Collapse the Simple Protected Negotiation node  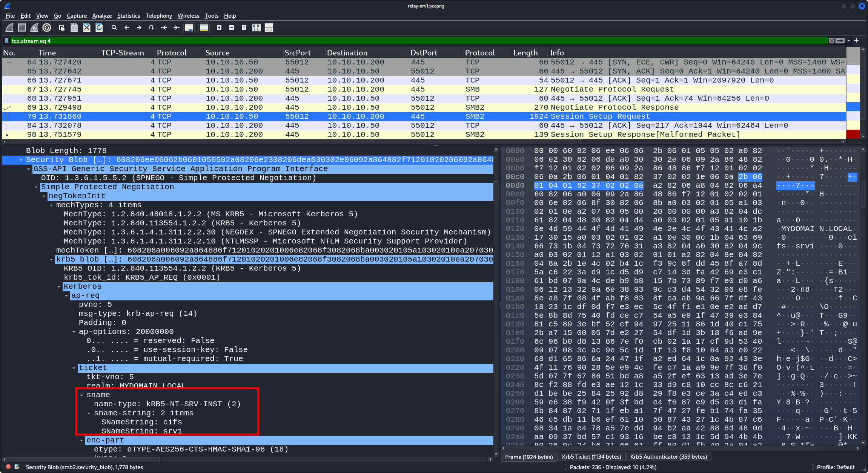point(36,187)
